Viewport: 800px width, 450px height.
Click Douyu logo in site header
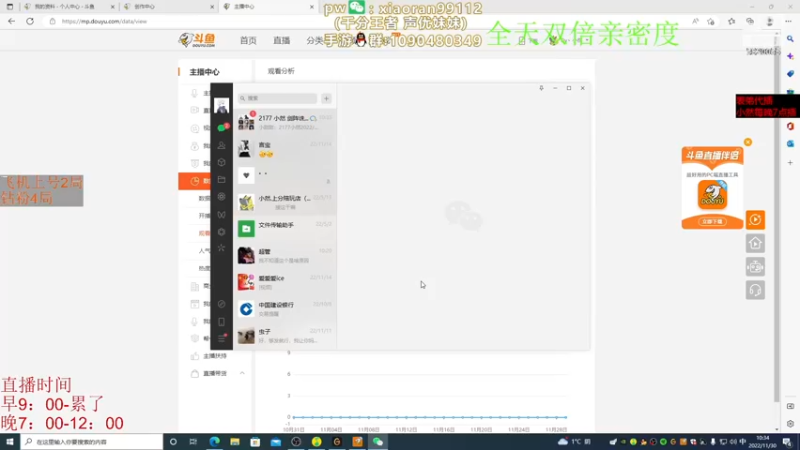197,40
